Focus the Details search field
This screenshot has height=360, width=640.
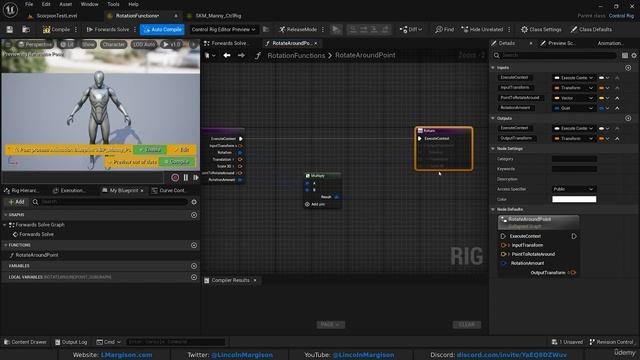click(555, 55)
